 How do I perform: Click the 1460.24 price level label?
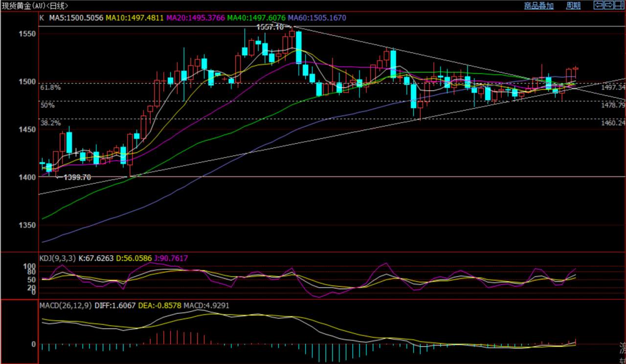pos(613,123)
